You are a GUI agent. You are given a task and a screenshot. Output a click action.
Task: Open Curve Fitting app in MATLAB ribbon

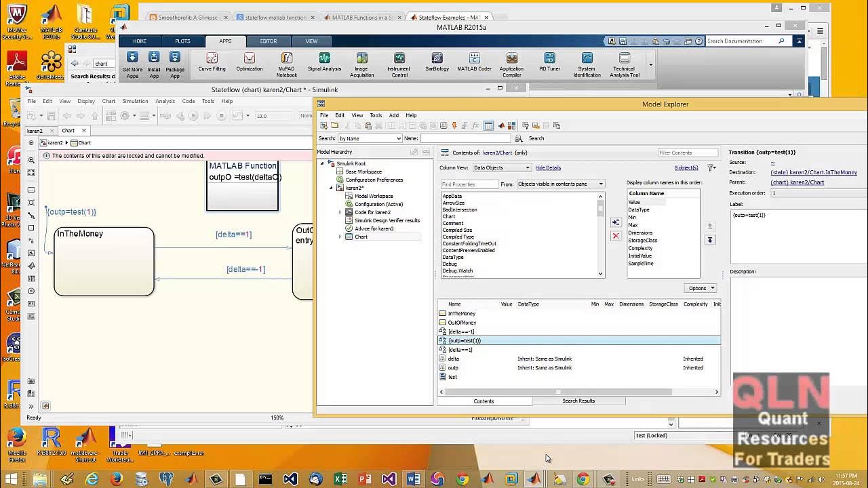point(212,62)
